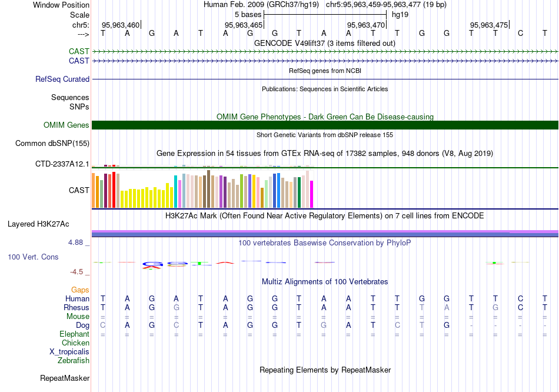The width and height of the screenshot is (559, 392).
Task: Click the ---> sequence direction arrow
Action: [83, 34]
